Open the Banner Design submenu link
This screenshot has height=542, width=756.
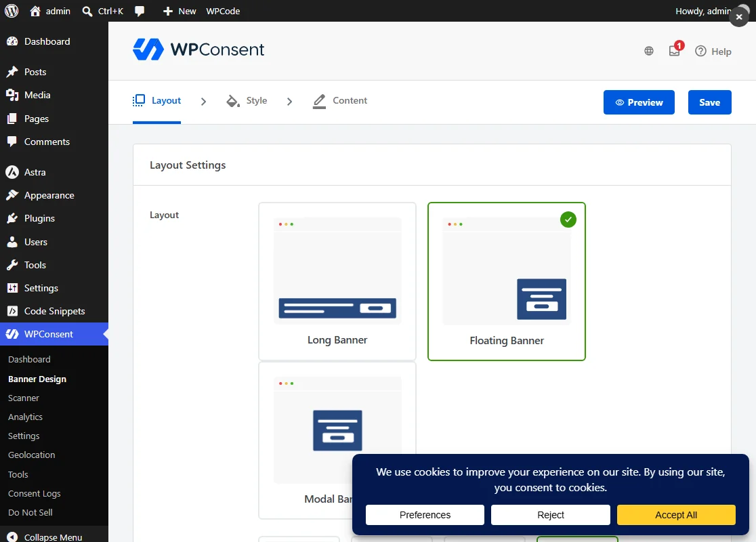pos(37,379)
